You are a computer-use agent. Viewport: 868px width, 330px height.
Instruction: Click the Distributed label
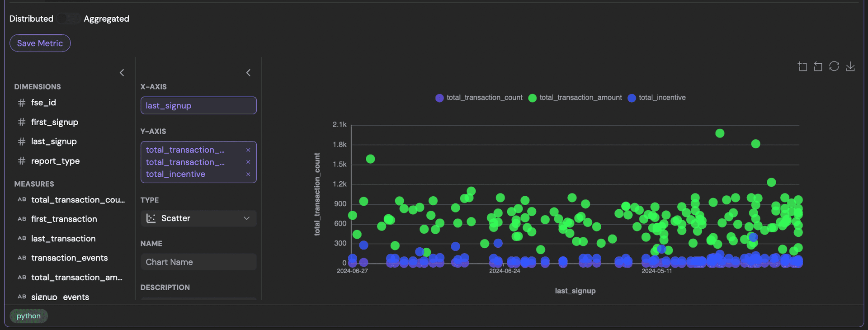tap(31, 19)
